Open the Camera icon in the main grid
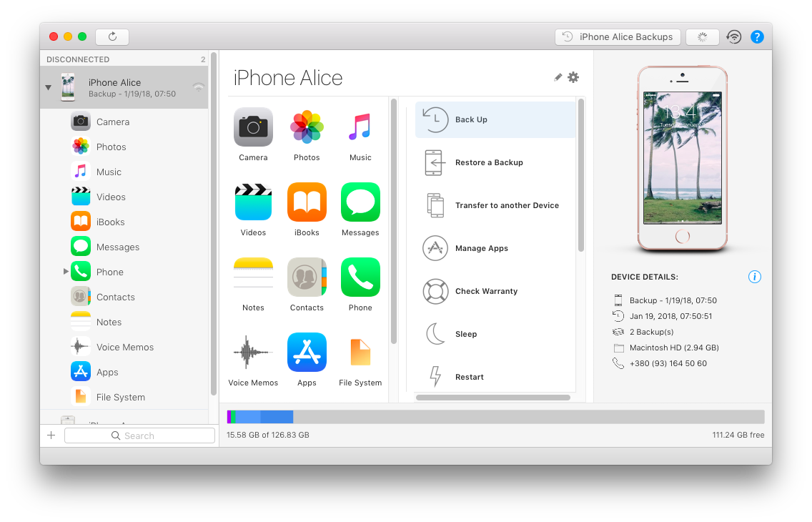This screenshot has width=812, height=522. [x=253, y=127]
